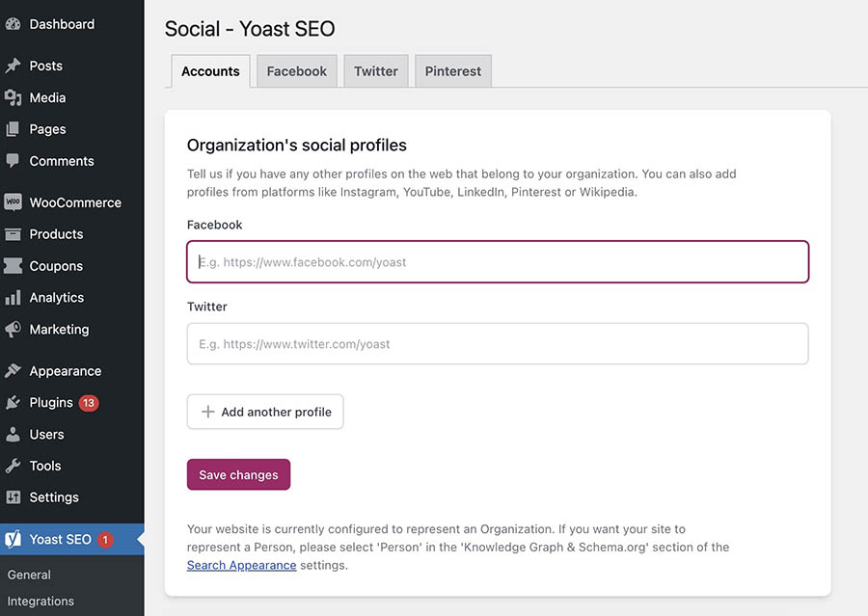868x616 pixels.
Task: Select the Pinterest tab
Action: pos(452,71)
